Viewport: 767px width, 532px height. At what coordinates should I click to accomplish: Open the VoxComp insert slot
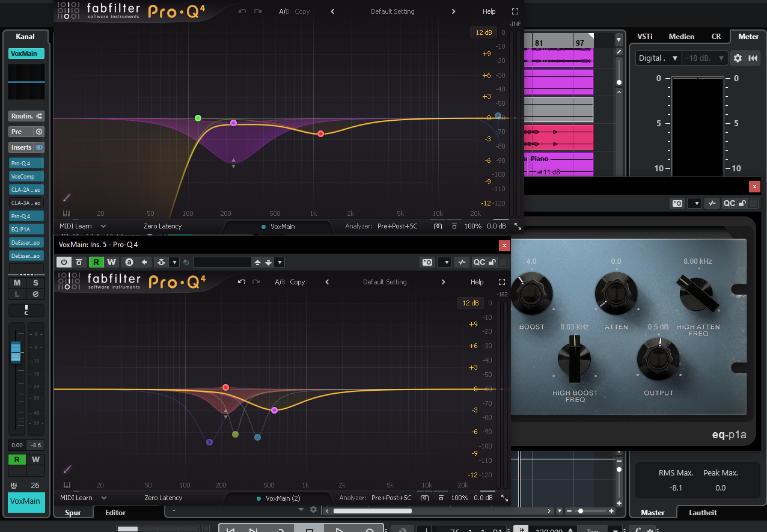point(26,177)
